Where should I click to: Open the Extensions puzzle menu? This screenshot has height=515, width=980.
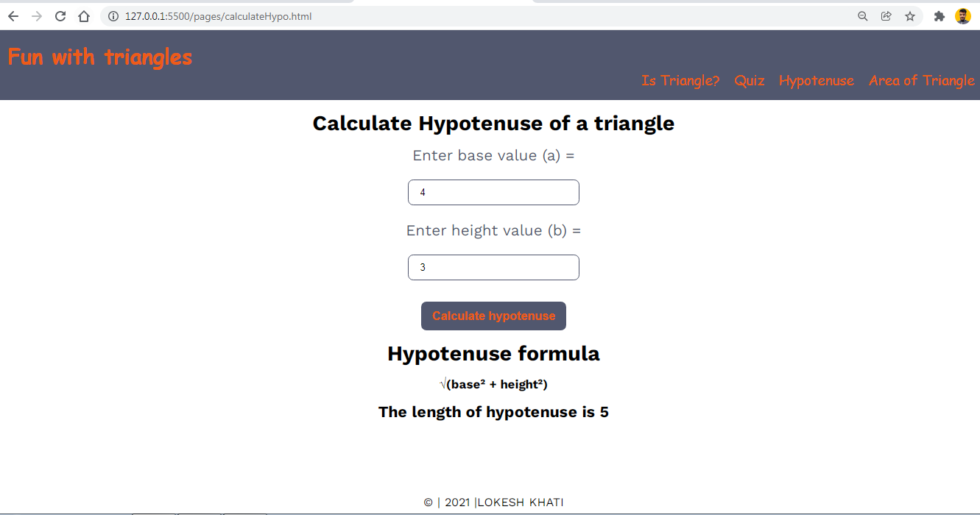point(939,16)
